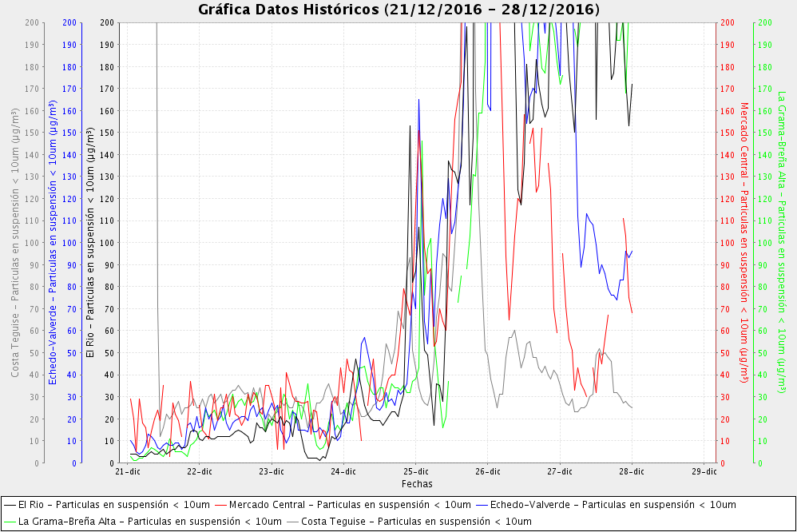Click the 25-dic date tick label

coord(416,471)
